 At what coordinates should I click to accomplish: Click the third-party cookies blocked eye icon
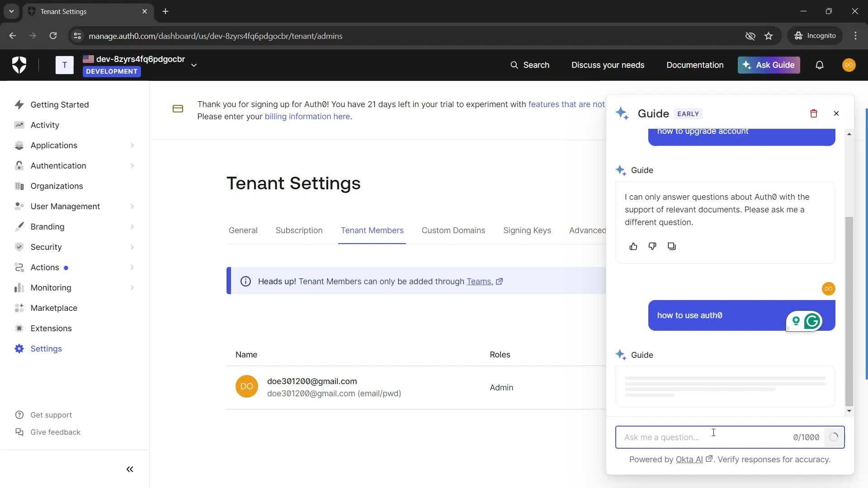[x=750, y=36]
